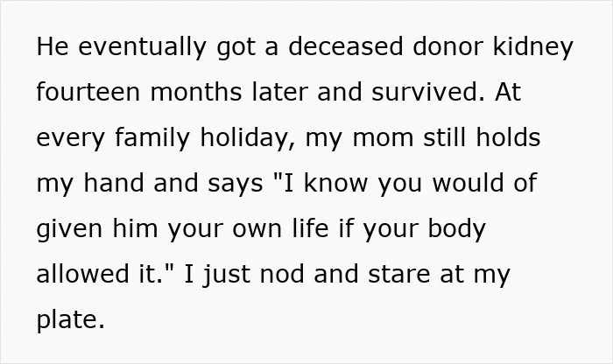
Task: Click the word "holds"
Action: 508,137
